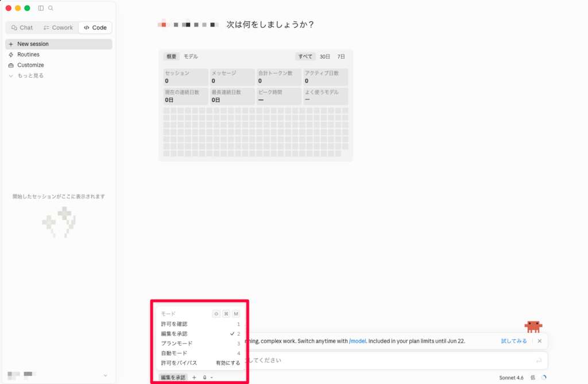
Task: Open Routines in sidebar
Action: click(x=28, y=55)
